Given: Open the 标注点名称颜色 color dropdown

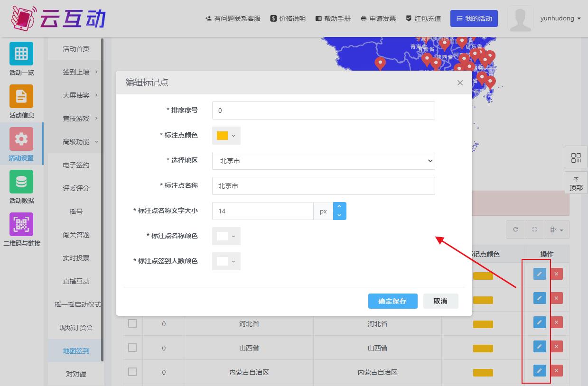Looking at the screenshot, I should (x=226, y=236).
